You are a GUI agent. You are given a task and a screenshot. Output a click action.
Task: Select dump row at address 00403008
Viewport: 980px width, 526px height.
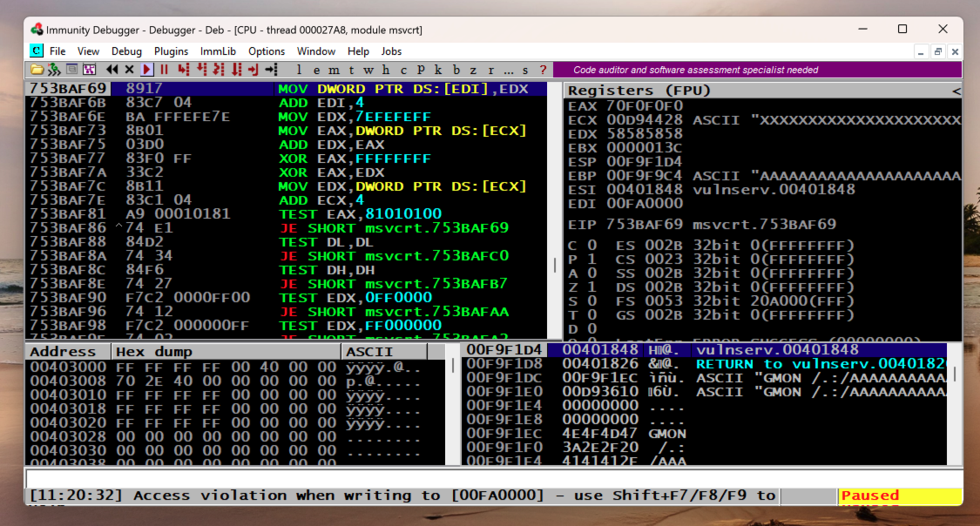pos(235,381)
